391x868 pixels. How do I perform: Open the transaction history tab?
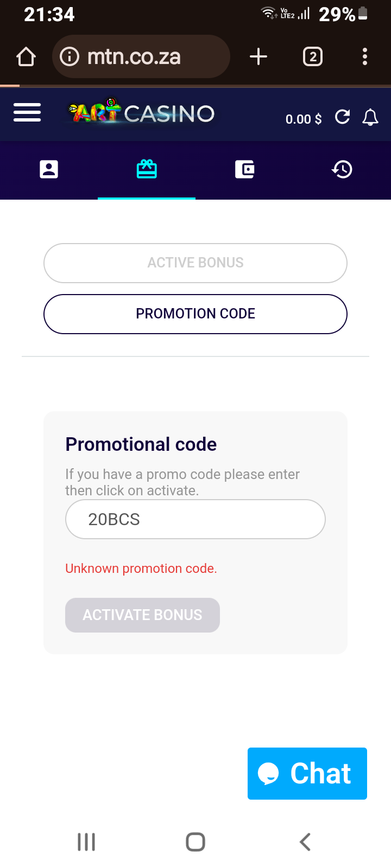click(342, 169)
